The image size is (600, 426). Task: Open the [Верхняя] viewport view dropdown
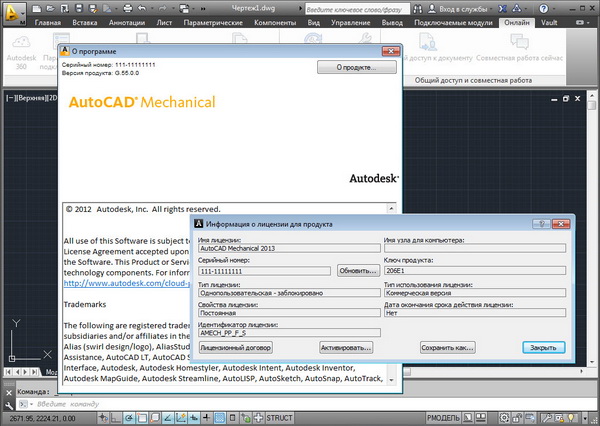[x=26, y=98]
